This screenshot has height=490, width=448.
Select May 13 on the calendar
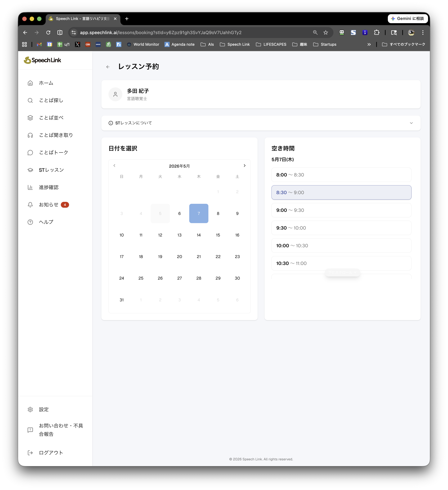point(179,235)
